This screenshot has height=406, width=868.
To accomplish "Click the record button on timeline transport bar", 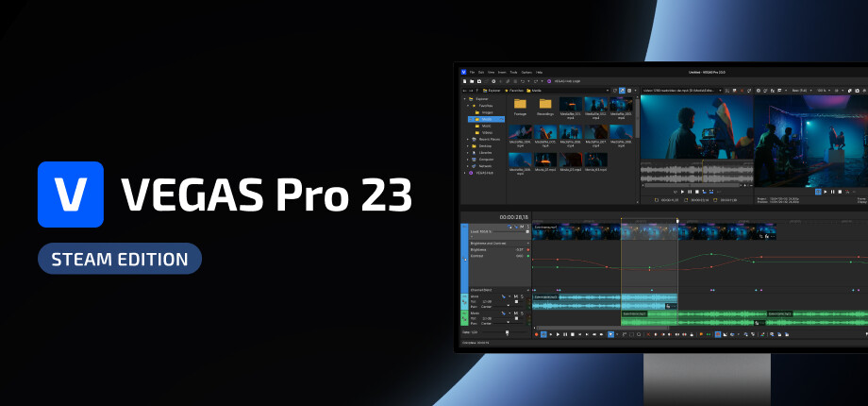I will [x=536, y=334].
